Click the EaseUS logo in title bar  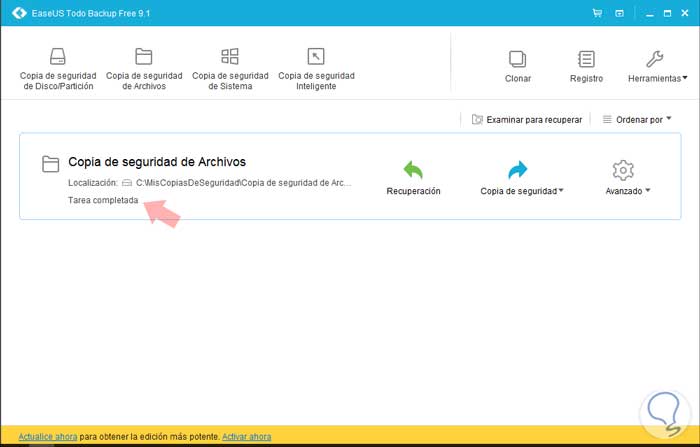coord(19,13)
